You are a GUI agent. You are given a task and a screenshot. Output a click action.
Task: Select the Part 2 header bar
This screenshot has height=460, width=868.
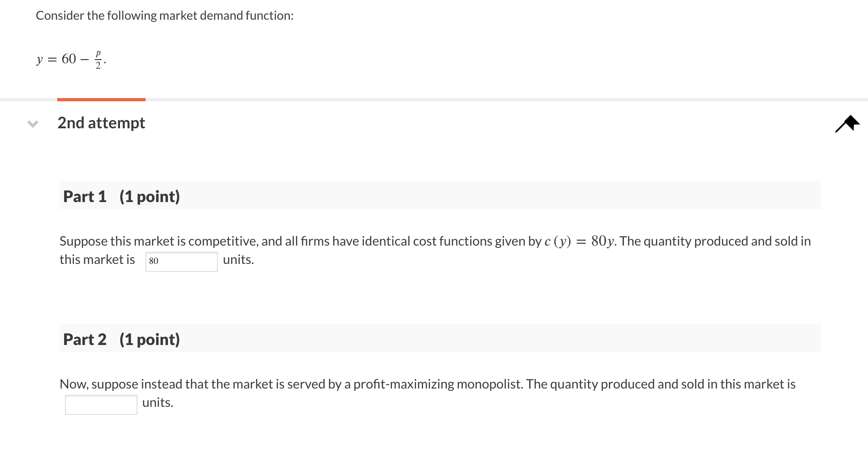pos(439,339)
